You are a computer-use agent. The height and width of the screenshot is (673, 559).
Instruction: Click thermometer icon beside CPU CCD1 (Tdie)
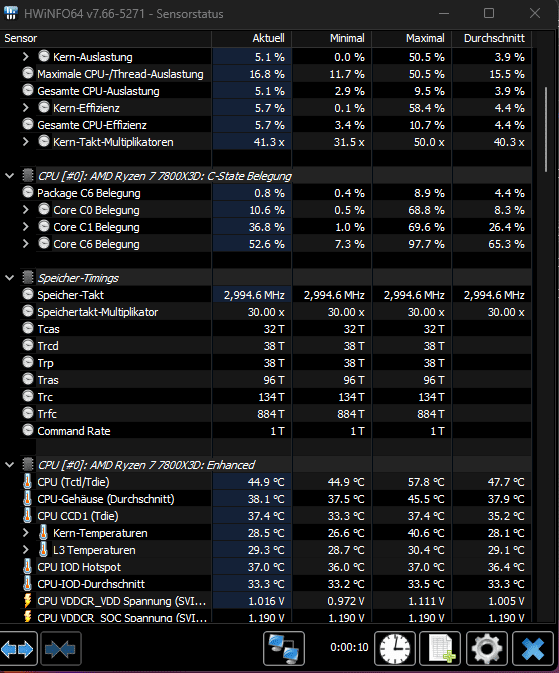click(x=27, y=515)
